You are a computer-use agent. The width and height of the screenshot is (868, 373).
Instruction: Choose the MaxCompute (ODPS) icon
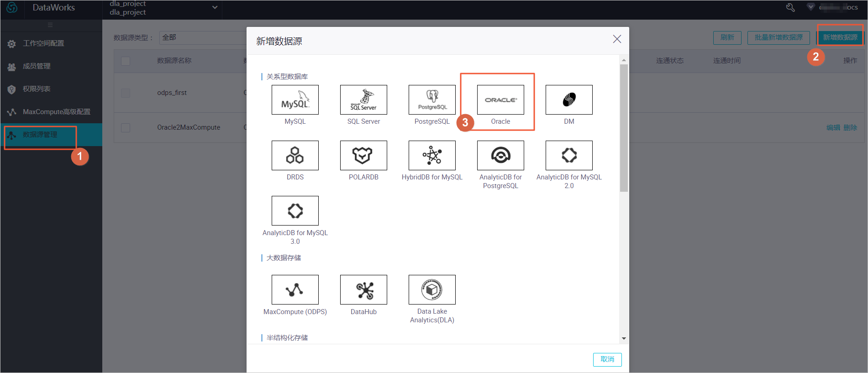coord(295,289)
